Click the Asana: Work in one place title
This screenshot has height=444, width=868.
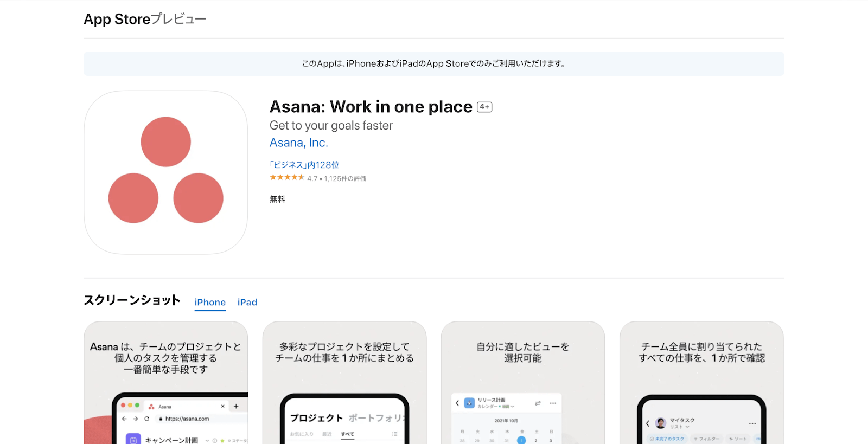coord(371,107)
